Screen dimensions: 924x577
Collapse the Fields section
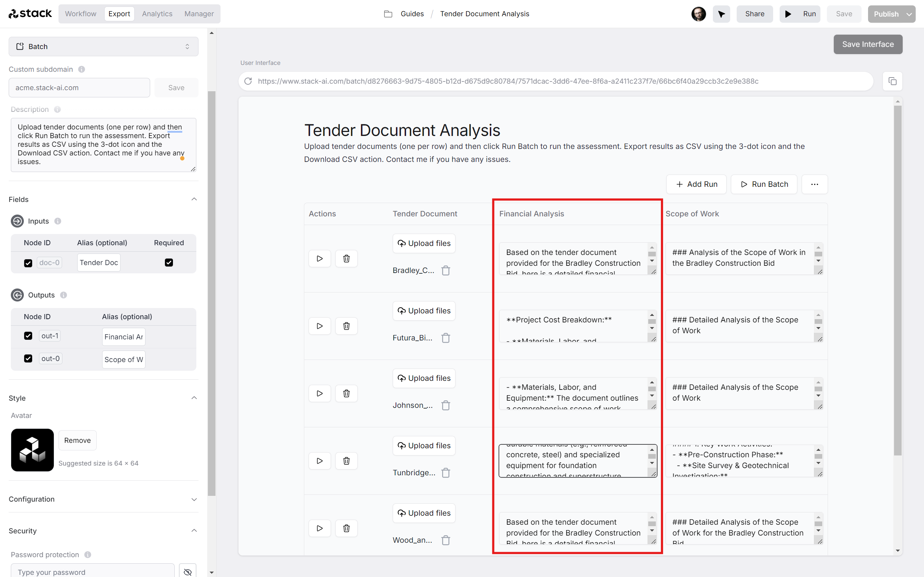point(193,199)
